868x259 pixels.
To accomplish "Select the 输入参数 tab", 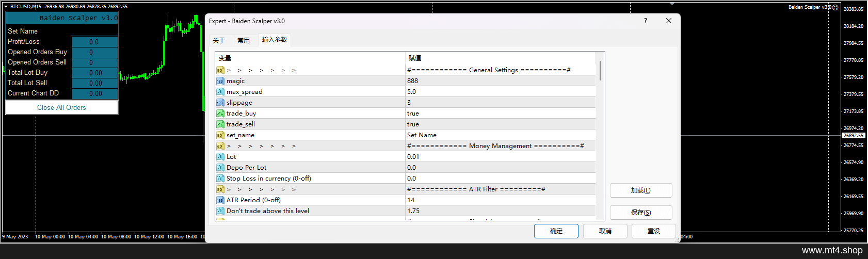I will tap(275, 40).
